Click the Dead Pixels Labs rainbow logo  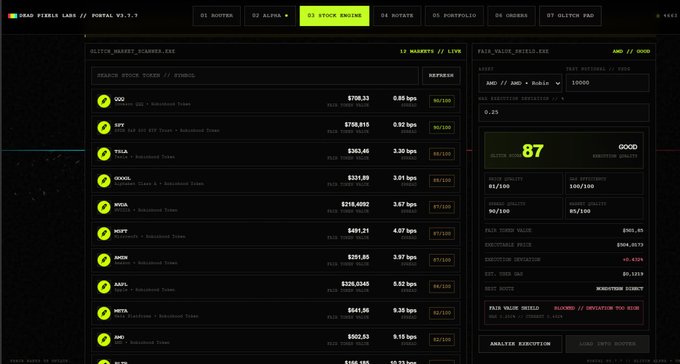pyautogui.click(x=13, y=16)
